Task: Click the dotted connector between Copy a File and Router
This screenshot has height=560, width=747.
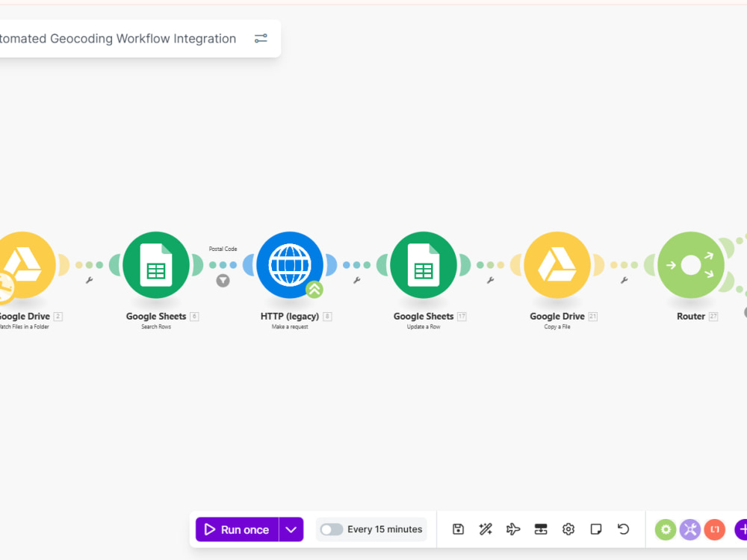Action: [x=624, y=265]
